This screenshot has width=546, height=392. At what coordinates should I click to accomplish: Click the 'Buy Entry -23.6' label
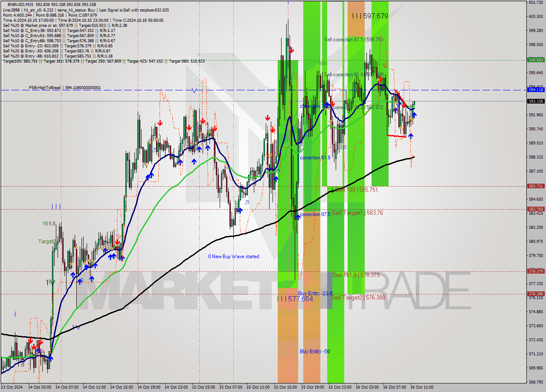315,293
